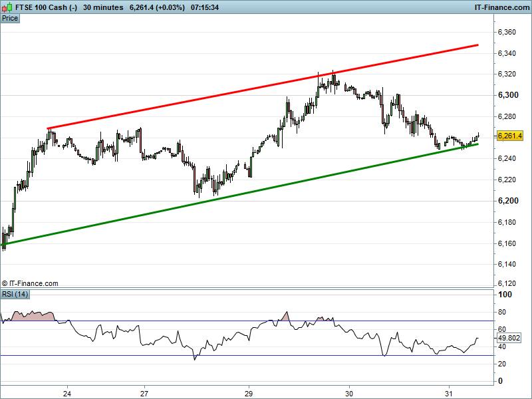532x399 pixels.
Task: Click date marker 29 on time axis
Action: [249, 392]
